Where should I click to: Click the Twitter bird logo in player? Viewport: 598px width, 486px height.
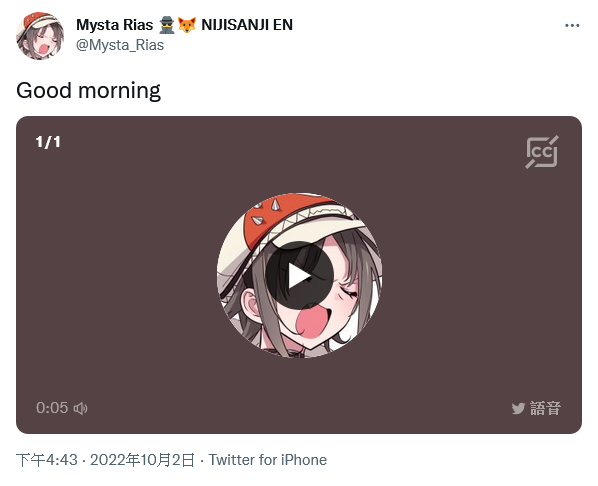pos(518,409)
